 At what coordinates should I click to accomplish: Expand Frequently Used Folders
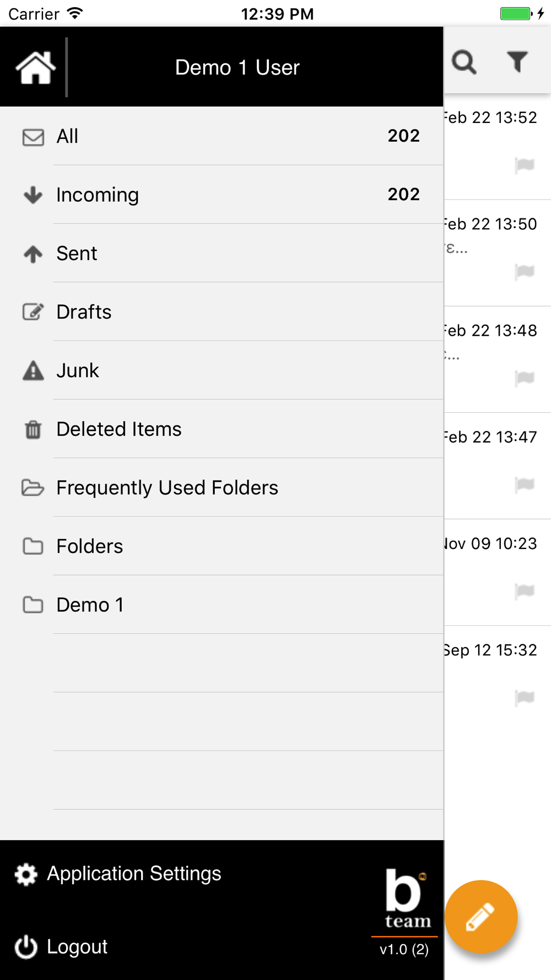[x=222, y=487]
